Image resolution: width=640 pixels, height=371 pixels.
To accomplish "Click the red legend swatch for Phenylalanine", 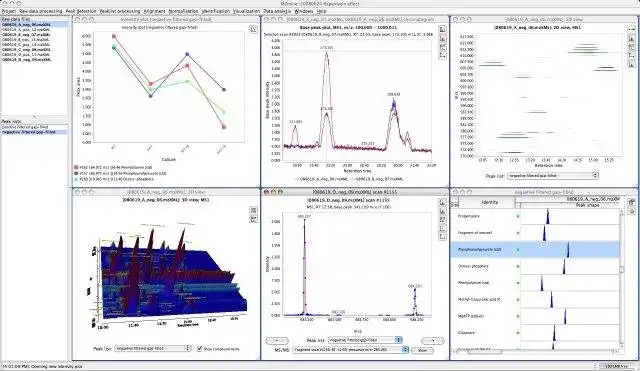I will coord(76,168).
